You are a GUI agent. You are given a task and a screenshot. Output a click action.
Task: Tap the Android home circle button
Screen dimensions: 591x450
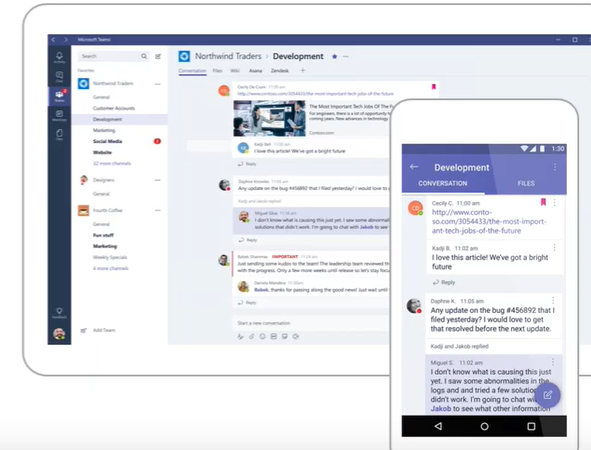[484, 426]
